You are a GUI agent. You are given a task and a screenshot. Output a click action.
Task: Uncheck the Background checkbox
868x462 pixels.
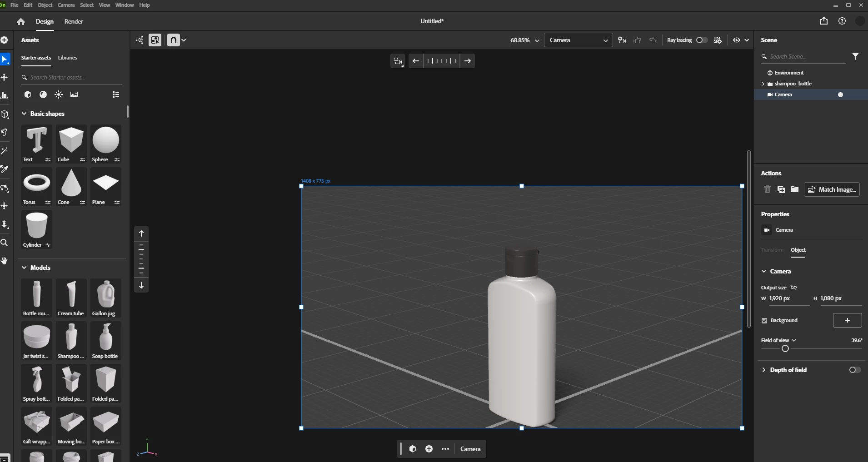pyautogui.click(x=764, y=320)
